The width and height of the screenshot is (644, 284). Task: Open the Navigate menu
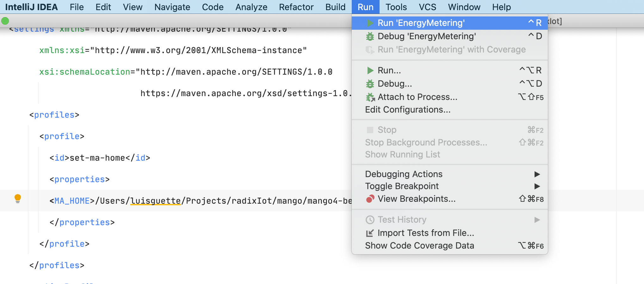coord(172,7)
